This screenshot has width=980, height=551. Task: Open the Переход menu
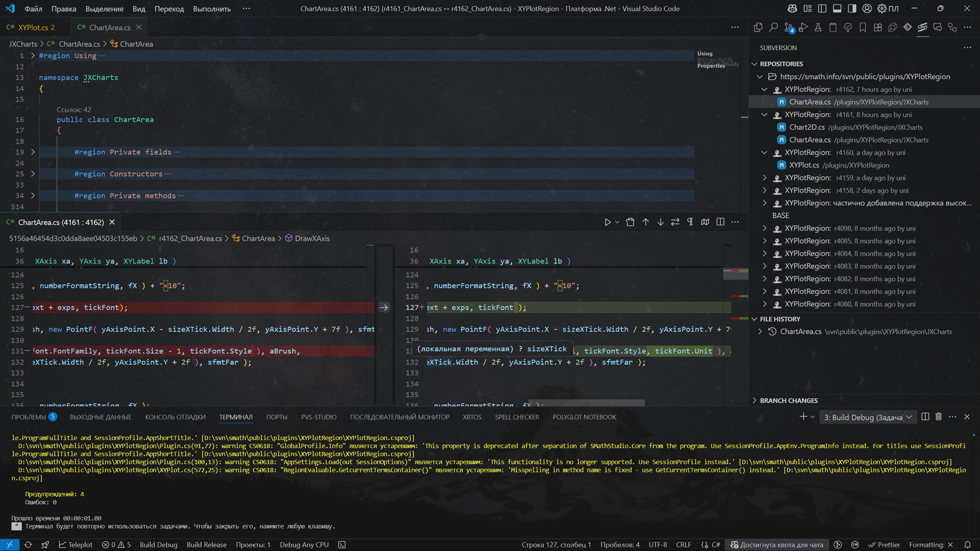tap(169, 9)
